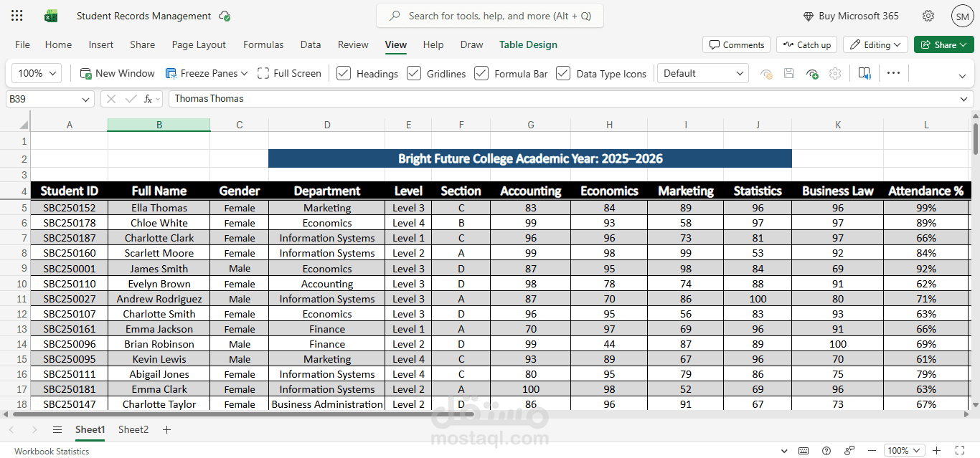Screen dimensions: 980x458
Task: Click the Search for tools box
Action: tap(490, 16)
